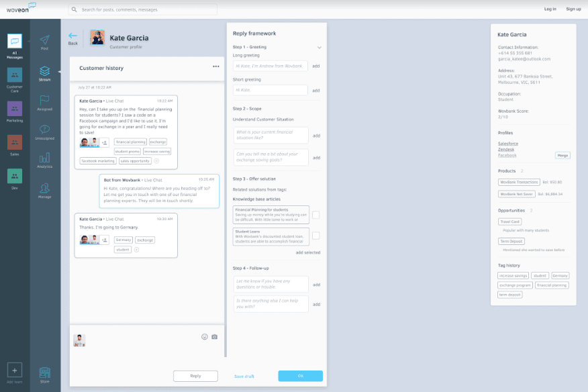Image resolution: width=588 pixels, height=392 pixels.
Task: Open the Post paper-plane icon
Action: coord(44,41)
